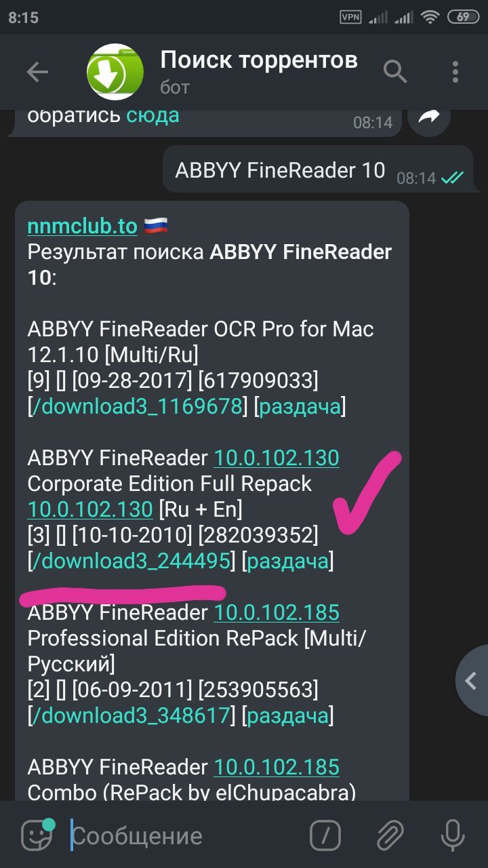
Task: Open the sticker emoji picker
Action: pyautogui.click(x=37, y=835)
